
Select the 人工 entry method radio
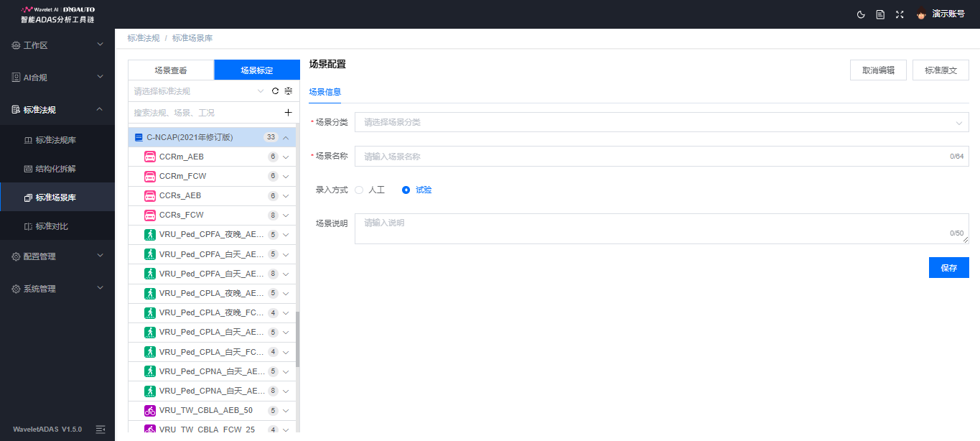[x=359, y=190]
